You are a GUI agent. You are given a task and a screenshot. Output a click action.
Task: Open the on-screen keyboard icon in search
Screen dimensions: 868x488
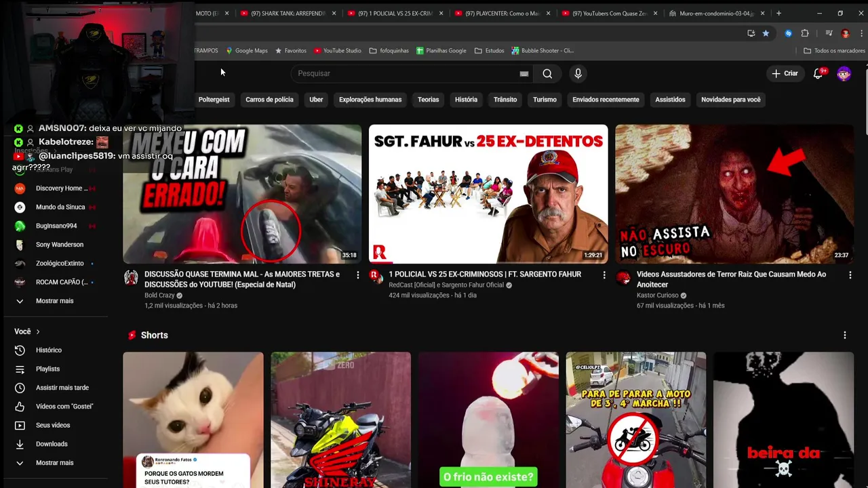point(524,73)
